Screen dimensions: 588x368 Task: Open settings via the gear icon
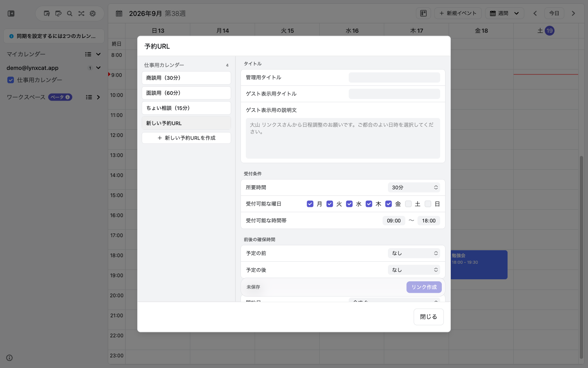coord(93,13)
